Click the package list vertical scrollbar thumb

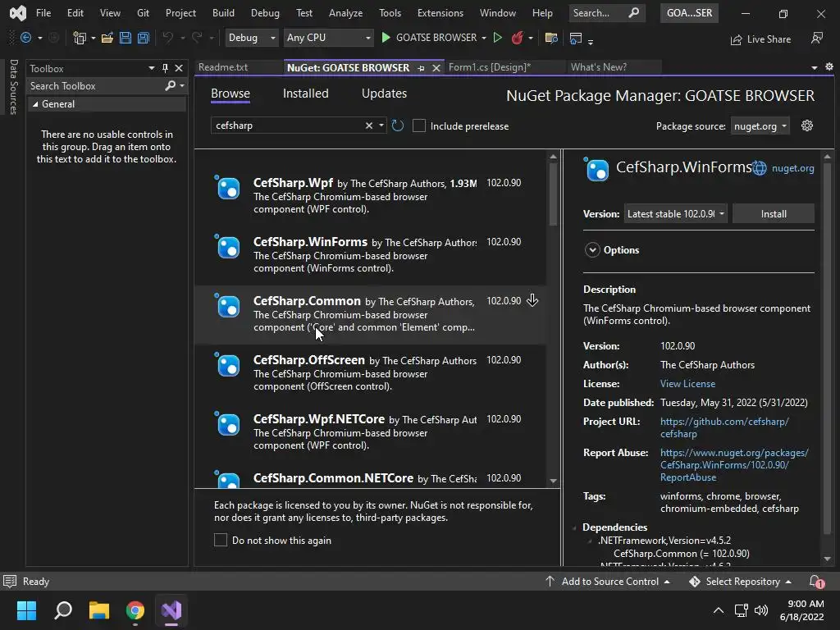click(x=553, y=194)
